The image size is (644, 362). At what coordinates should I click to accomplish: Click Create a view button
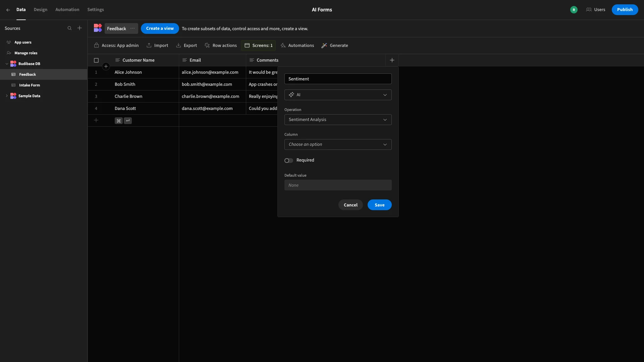(x=160, y=28)
